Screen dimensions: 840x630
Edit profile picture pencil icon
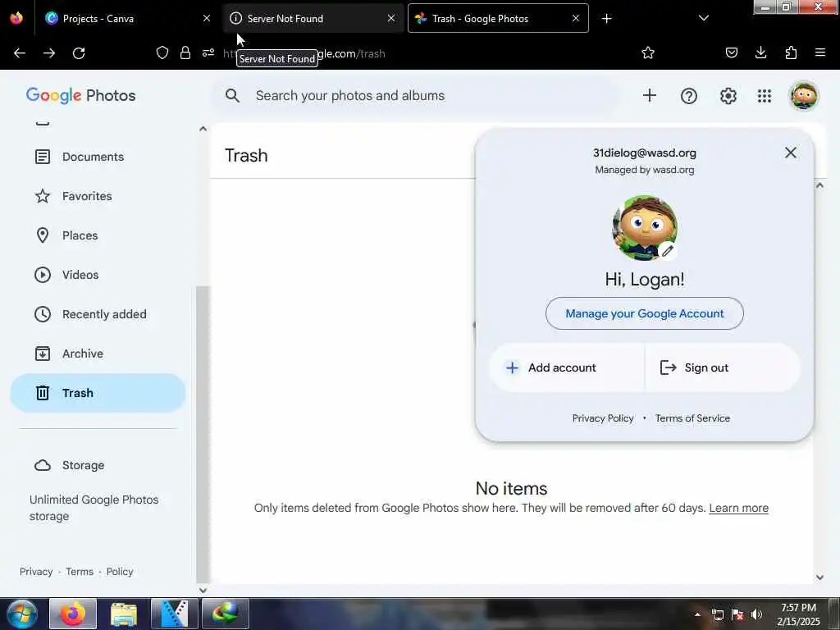667,251
